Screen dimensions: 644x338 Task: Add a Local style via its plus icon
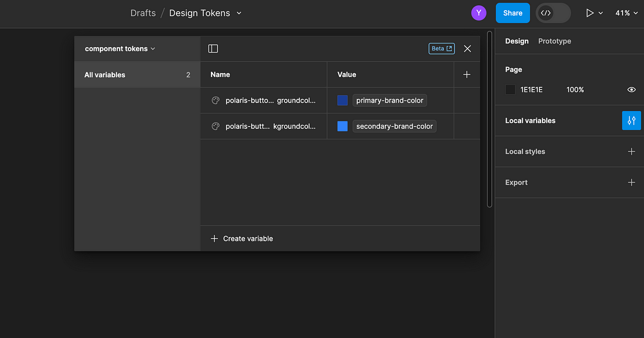pyautogui.click(x=631, y=151)
